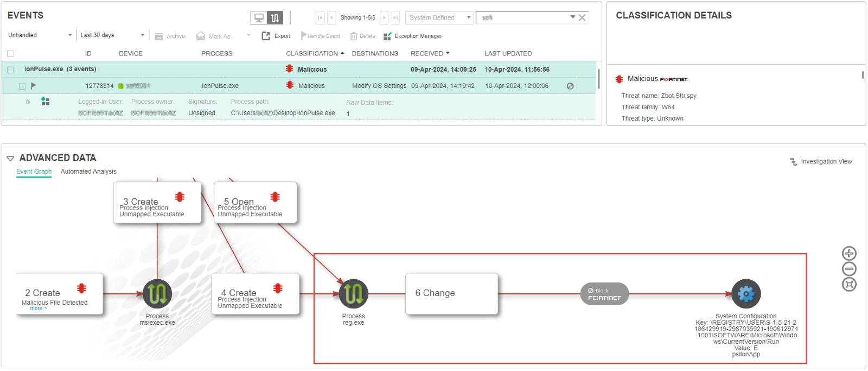
Task: Click msiexec.exe process icon
Action: coord(157,294)
